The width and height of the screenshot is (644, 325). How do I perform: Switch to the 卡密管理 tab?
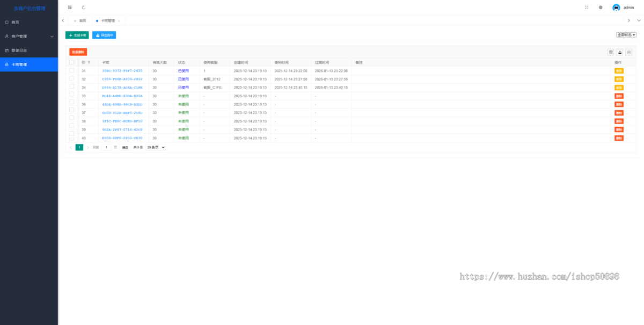(108, 20)
